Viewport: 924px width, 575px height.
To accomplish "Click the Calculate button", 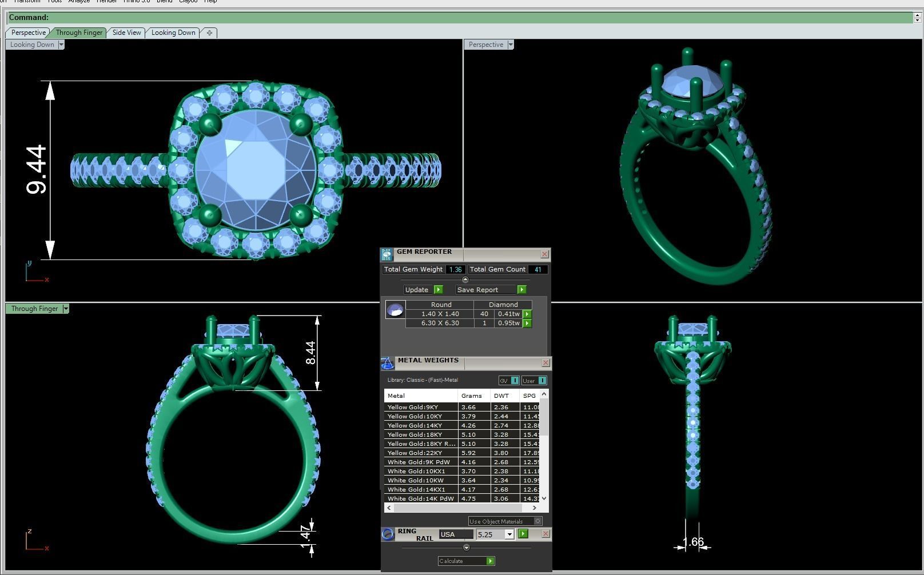I will (x=466, y=561).
